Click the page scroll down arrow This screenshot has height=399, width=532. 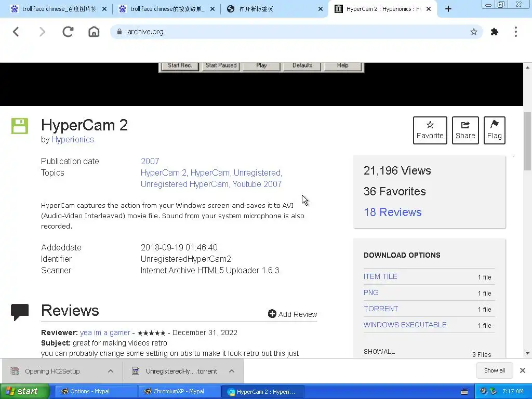point(527,353)
